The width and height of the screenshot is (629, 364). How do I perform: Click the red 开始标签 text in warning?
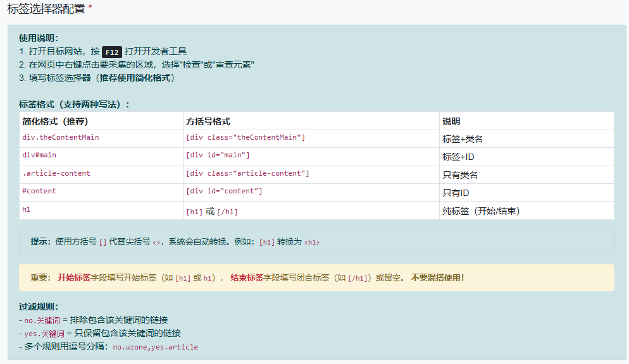pos(74,278)
